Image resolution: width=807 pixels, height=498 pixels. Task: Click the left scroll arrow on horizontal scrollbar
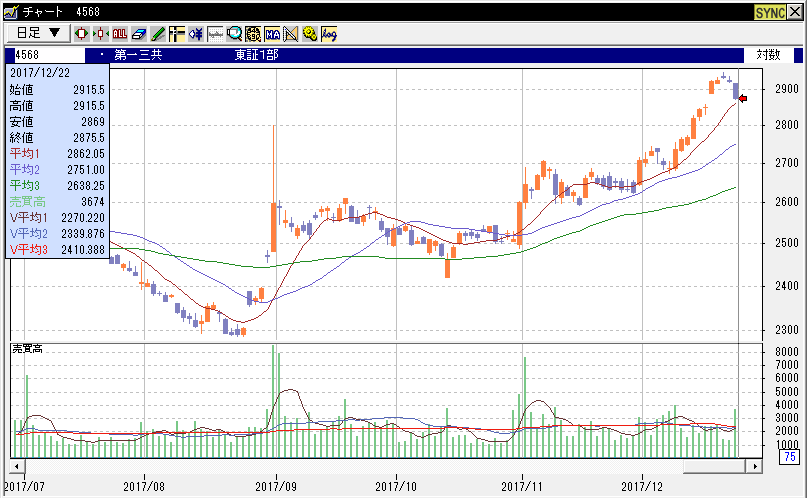pyautogui.click(x=17, y=466)
